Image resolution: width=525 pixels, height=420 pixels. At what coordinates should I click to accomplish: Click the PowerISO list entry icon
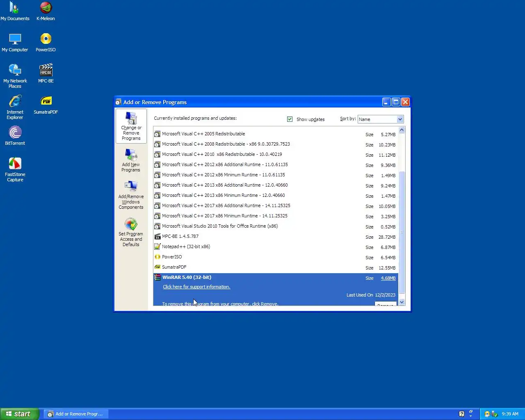[x=157, y=257]
